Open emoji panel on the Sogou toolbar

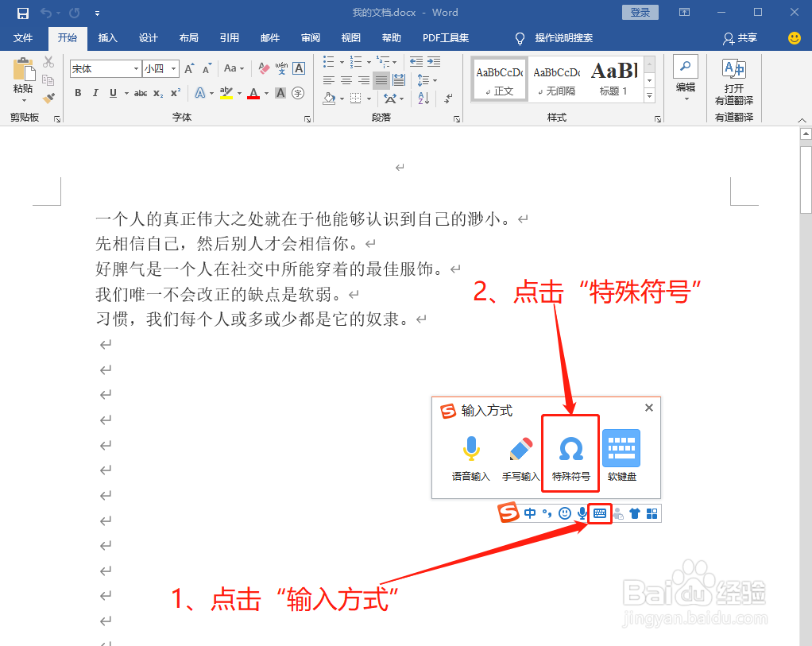tap(565, 513)
